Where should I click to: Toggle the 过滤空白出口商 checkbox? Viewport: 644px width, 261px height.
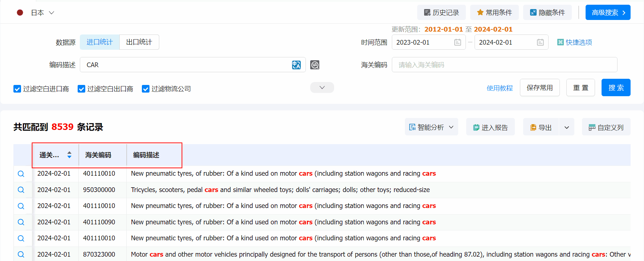click(81, 89)
